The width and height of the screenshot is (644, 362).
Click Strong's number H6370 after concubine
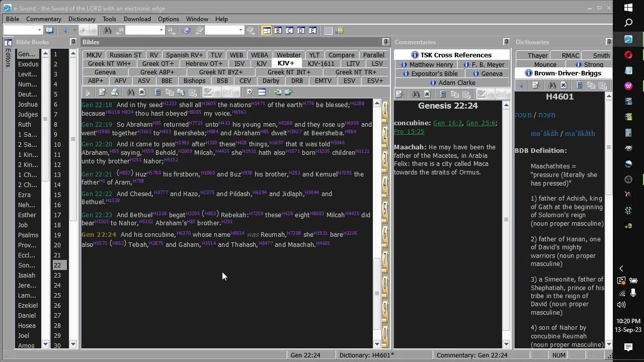(x=184, y=233)
